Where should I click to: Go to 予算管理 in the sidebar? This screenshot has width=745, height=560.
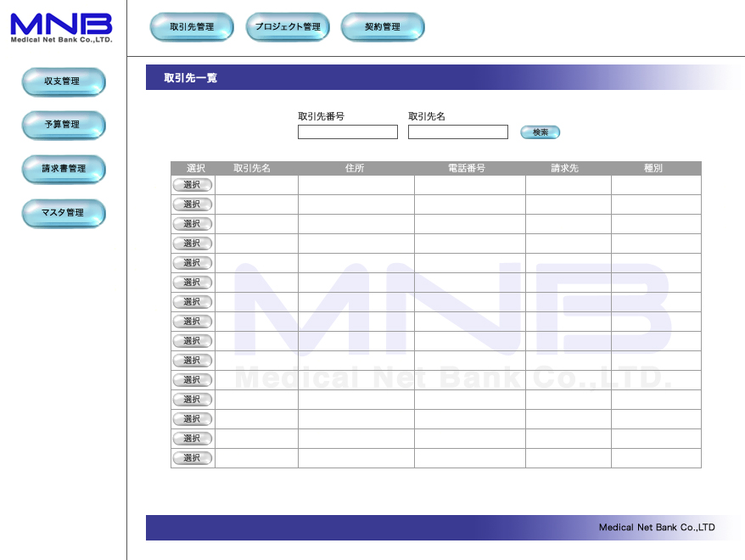(x=63, y=125)
